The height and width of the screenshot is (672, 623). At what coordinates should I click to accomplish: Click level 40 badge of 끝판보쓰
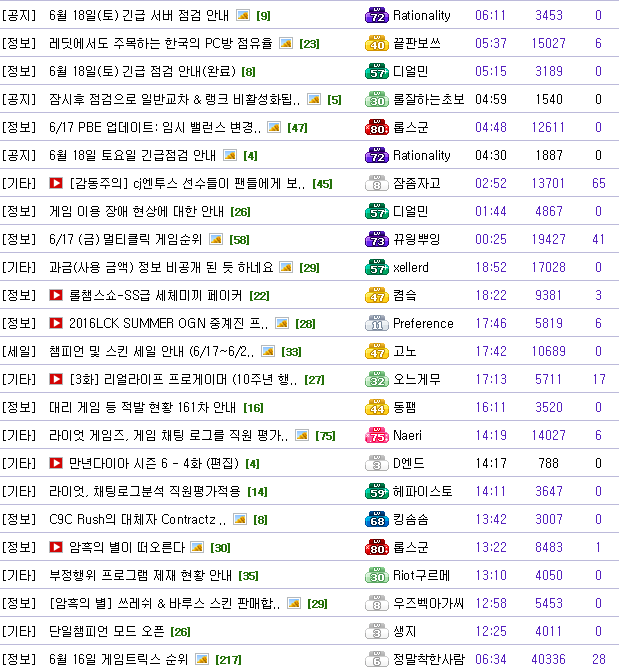click(x=377, y=44)
